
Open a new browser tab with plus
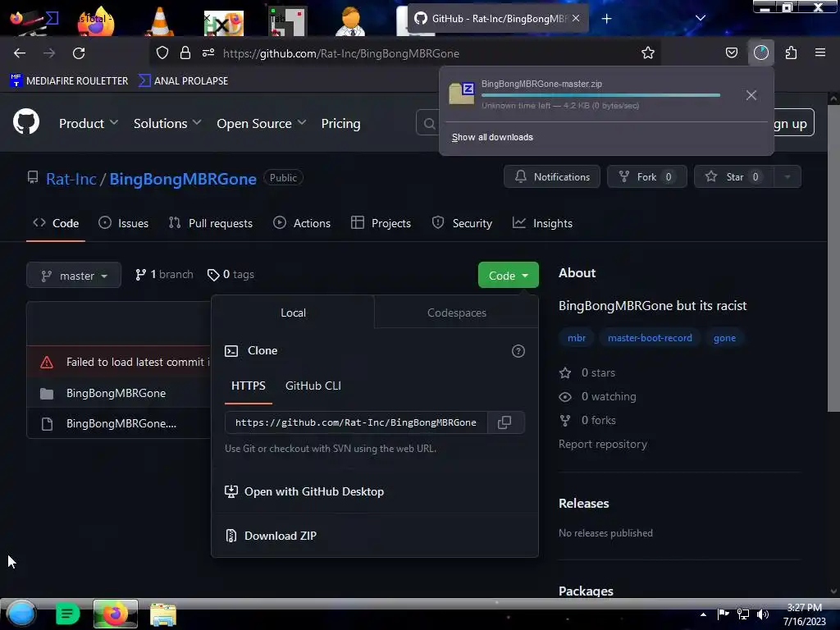[606, 19]
